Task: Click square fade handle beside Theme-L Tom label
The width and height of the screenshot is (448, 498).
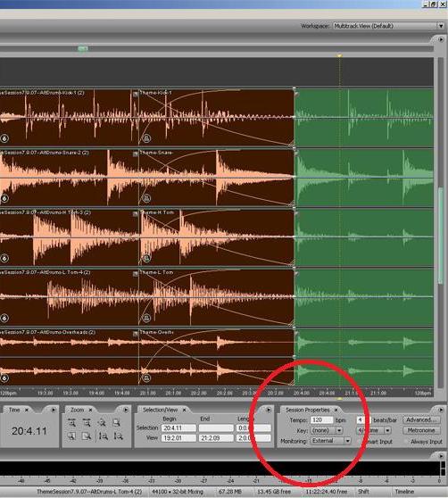Action: [x=136, y=273]
